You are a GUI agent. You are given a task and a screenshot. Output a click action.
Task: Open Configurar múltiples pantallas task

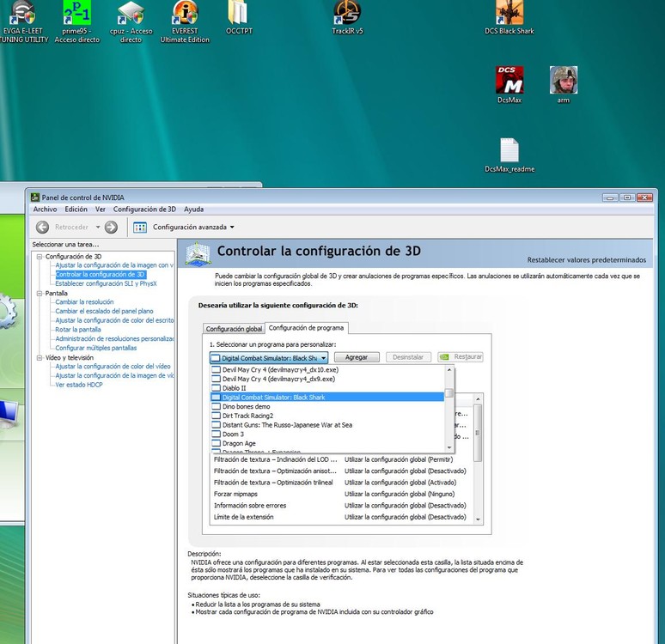point(96,348)
